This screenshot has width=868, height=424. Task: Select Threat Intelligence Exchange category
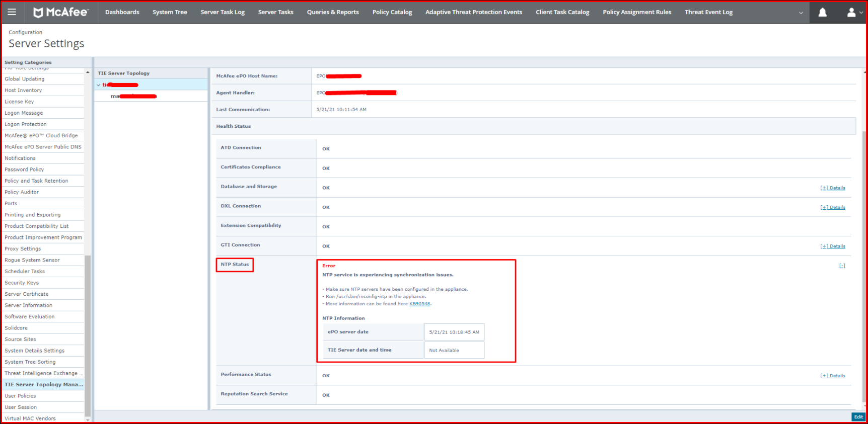click(x=43, y=373)
